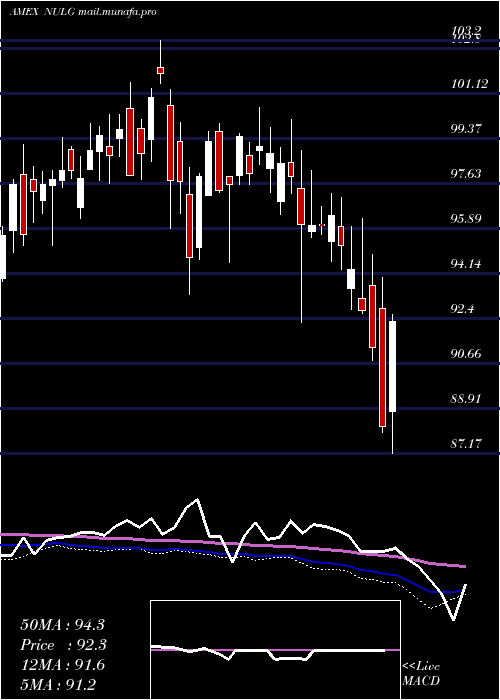Click the 88.91 price axis label

coord(467,399)
